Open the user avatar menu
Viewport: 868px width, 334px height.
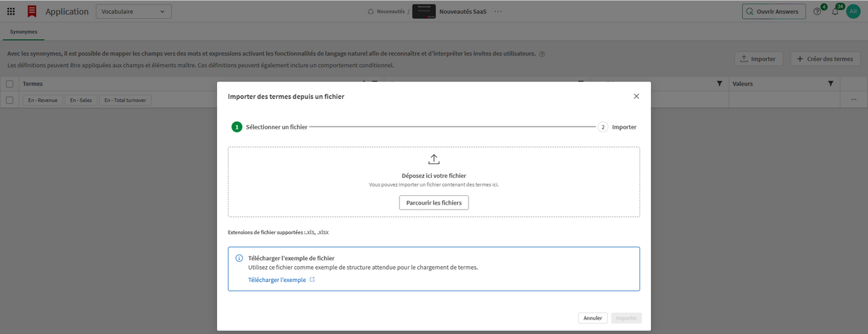[854, 12]
